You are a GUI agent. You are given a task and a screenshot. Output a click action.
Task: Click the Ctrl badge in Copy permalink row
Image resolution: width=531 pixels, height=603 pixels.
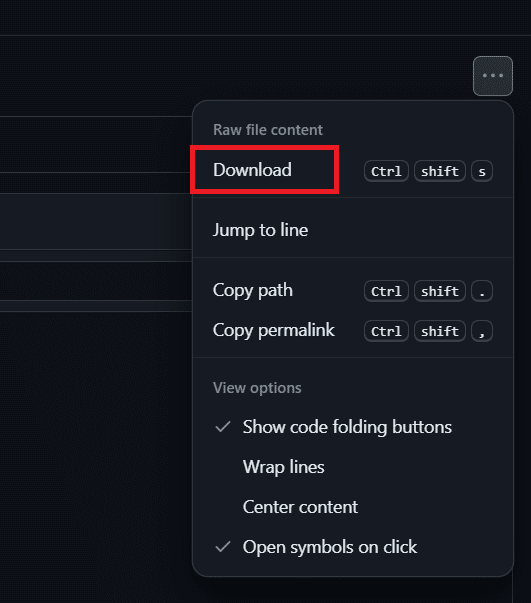[x=386, y=331]
